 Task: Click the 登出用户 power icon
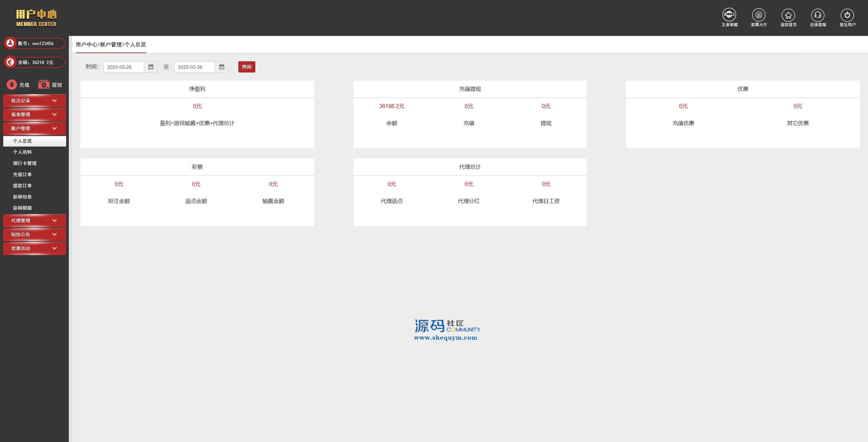(847, 15)
